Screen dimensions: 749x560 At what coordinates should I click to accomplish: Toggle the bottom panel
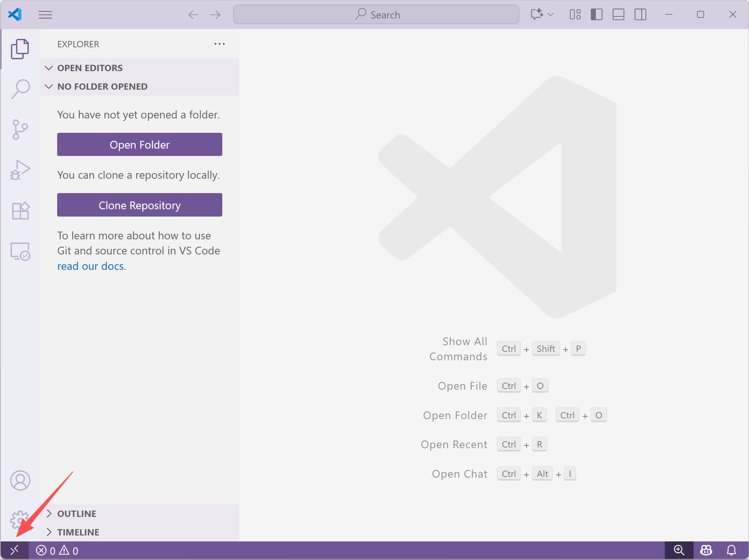click(618, 14)
